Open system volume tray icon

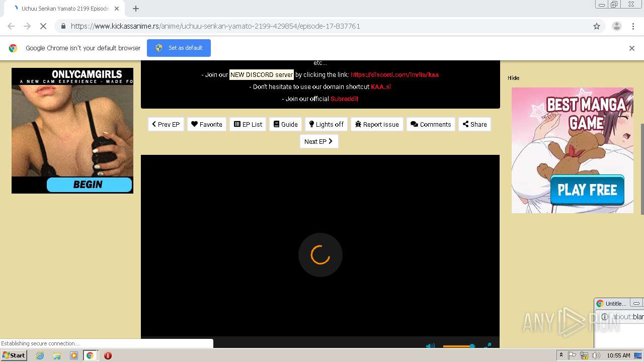tap(596, 355)
